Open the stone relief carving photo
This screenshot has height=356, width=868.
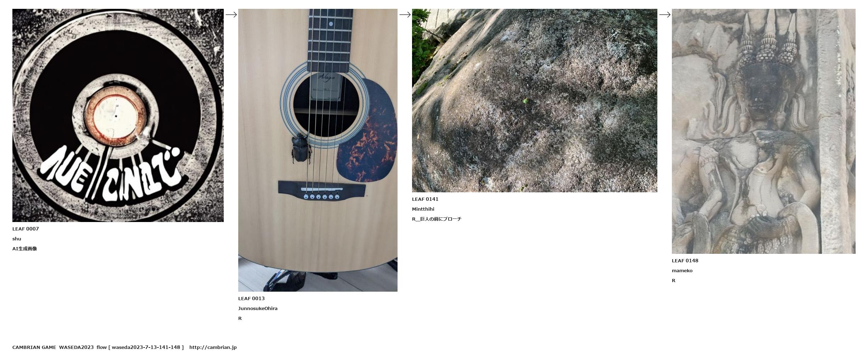coord(764,131)
